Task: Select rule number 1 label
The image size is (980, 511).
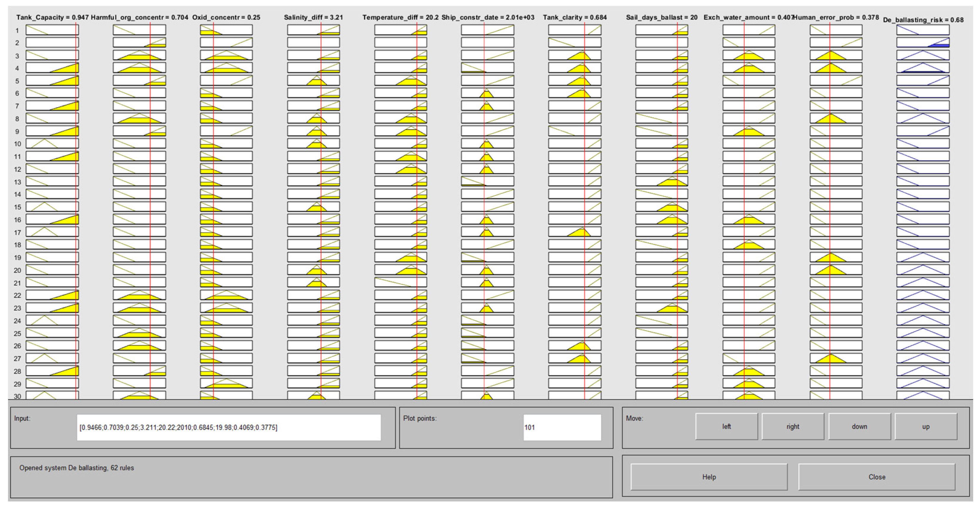Action: tap(17, 31)
